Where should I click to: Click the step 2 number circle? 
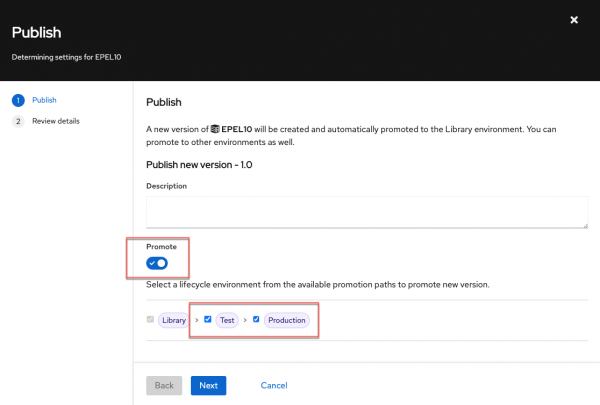click(x=18, y=121)
